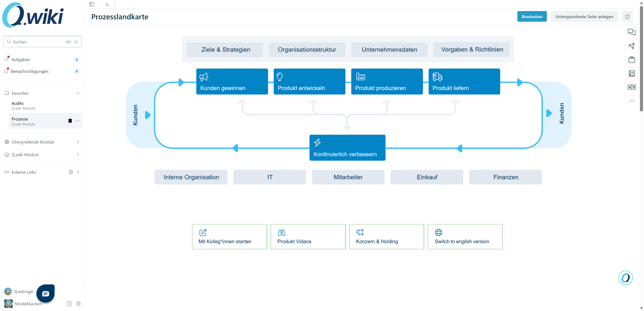This screenshot has width=644, height=311.
Task: Expand the Q.wiki Module section
Action: click(78, 155)
